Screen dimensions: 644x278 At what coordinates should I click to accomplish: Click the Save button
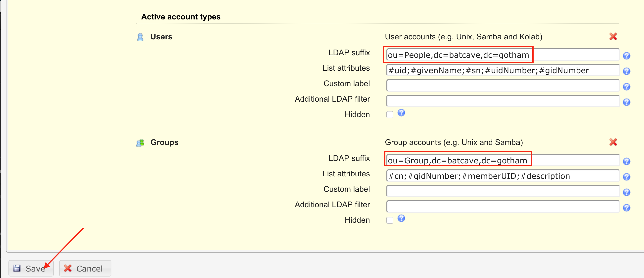point(31,268)
